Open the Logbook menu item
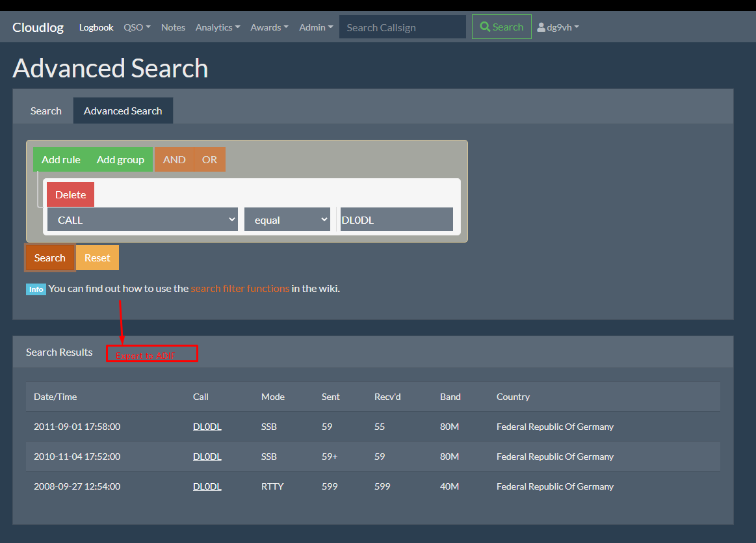Viewport: 756px width, 543px height. pos(96,27)
